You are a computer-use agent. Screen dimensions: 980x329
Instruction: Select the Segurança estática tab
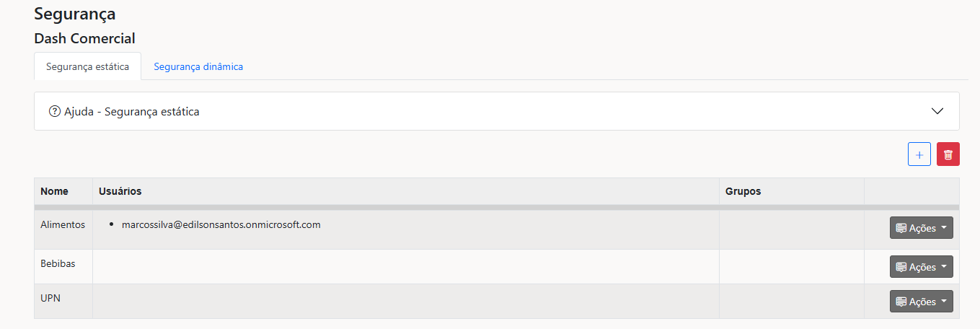click(x=87, y=66)
